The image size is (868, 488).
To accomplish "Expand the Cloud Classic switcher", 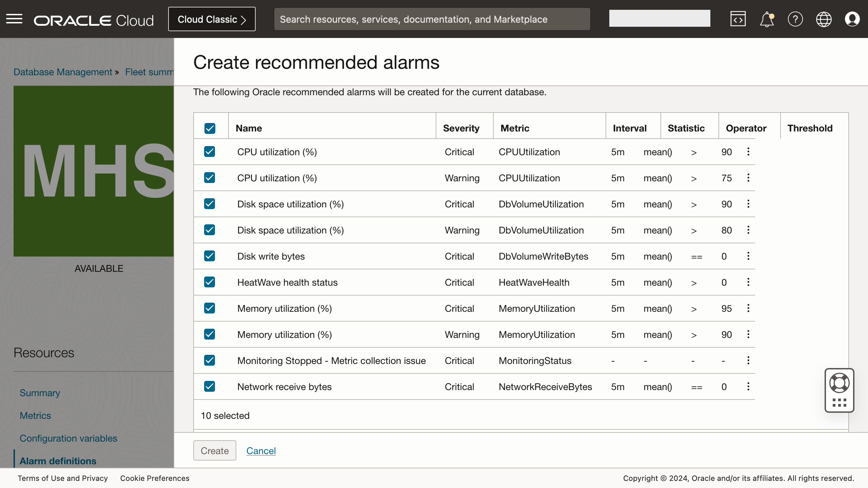I will pos(212,19).
